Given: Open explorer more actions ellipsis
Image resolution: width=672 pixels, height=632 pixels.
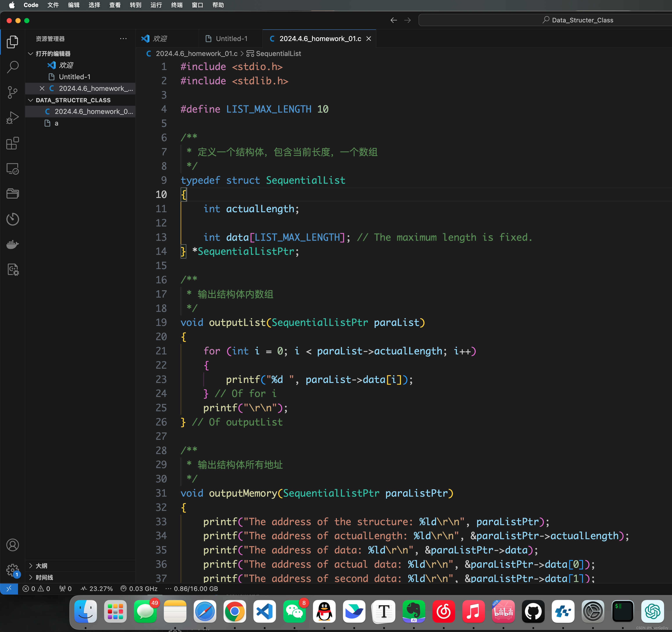Looking at the screenshot, I should [x=123, y=39].
